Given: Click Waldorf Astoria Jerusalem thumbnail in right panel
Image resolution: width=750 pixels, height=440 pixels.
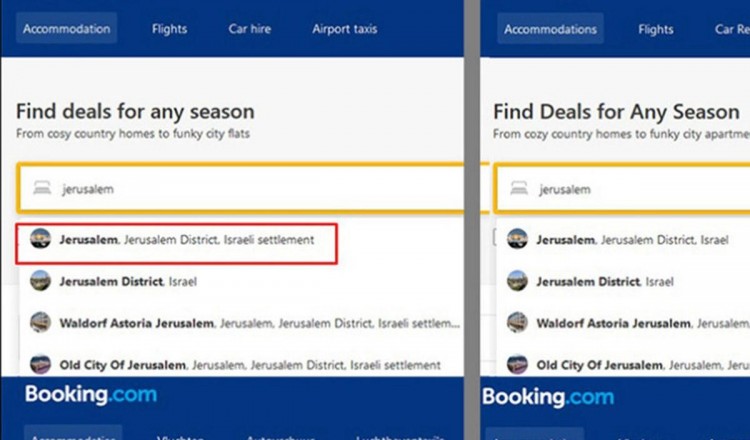Looking at the screenshot, I should click(518, 323).
